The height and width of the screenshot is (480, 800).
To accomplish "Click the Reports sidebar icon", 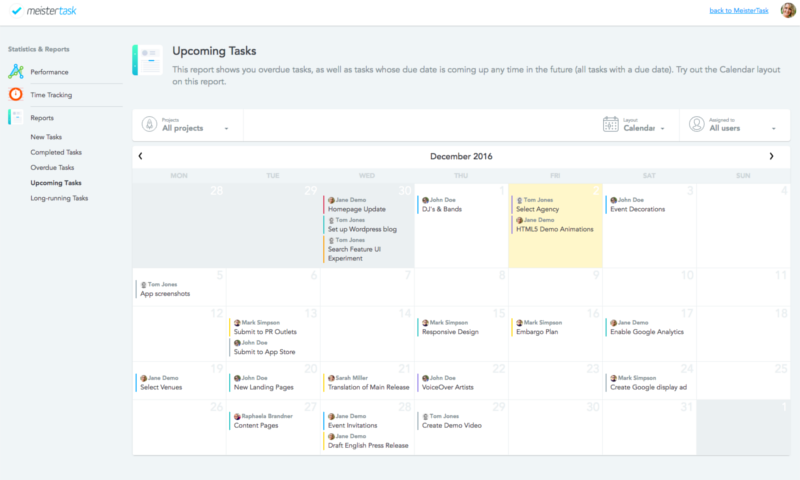I will [16, 118].
